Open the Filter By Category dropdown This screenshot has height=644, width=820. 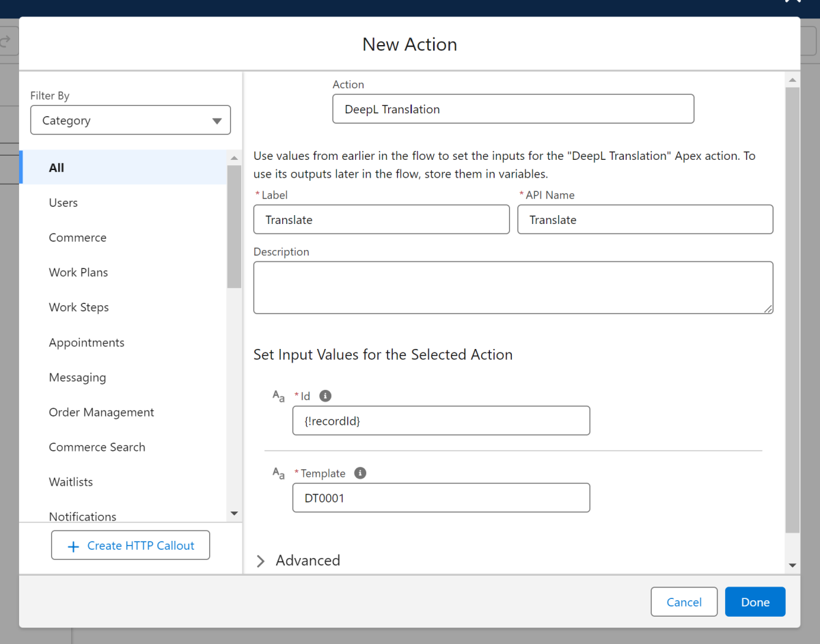(131, 120)
